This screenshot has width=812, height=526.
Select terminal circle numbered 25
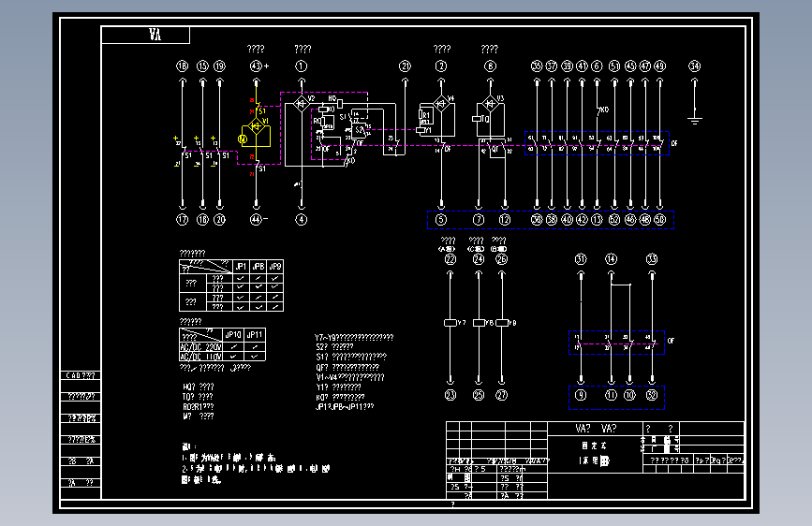479,395
